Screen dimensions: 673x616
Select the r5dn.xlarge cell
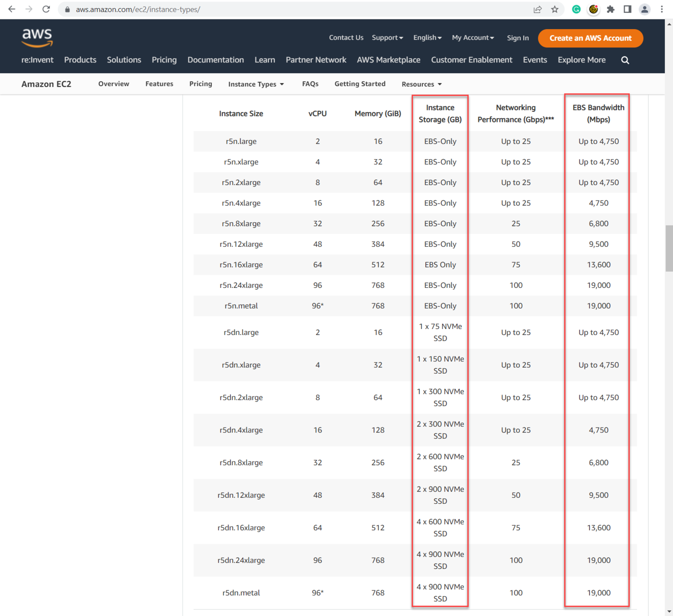(241, 365)
